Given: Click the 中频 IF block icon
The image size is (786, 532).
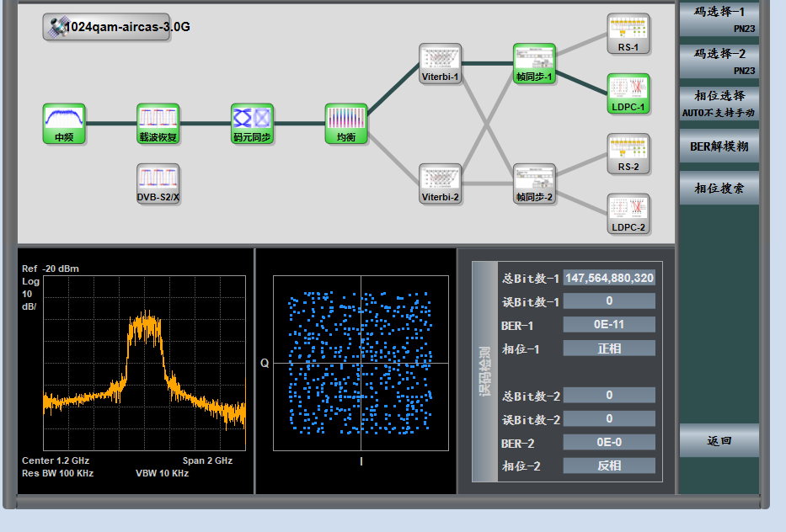Looking at the screenshot, I should click(64, 123).
